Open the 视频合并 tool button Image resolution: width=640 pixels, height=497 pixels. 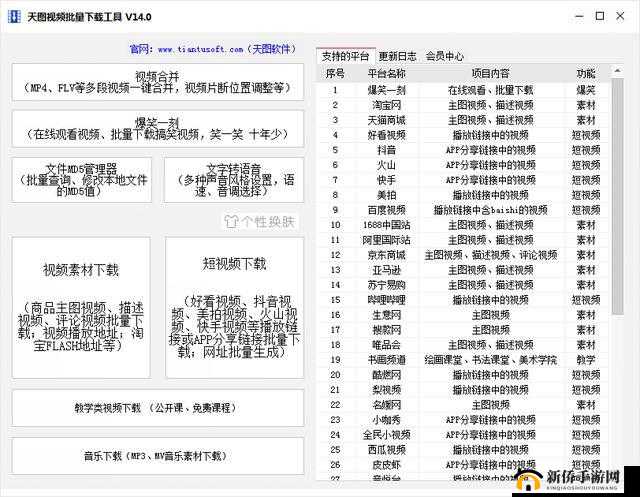coord(158,82)
